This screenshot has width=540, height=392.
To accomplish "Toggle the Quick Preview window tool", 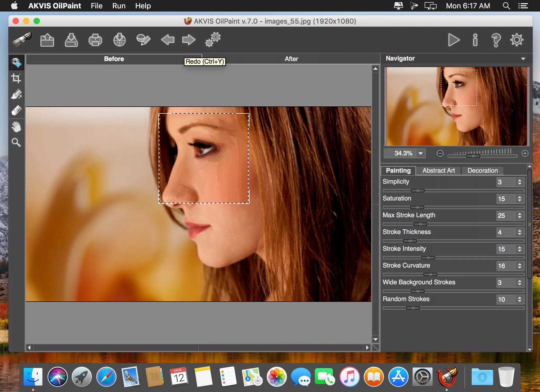I will [16, 63].
